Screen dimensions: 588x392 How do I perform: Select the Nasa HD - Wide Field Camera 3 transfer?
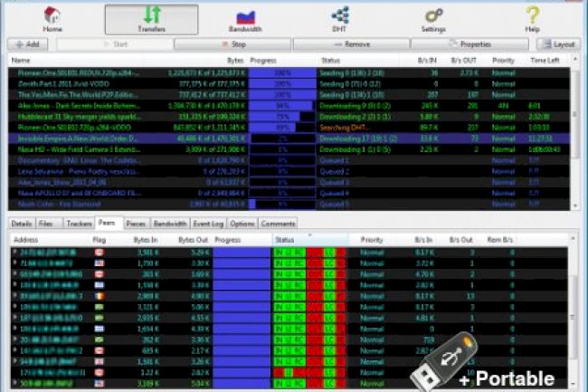pos(289,149)
